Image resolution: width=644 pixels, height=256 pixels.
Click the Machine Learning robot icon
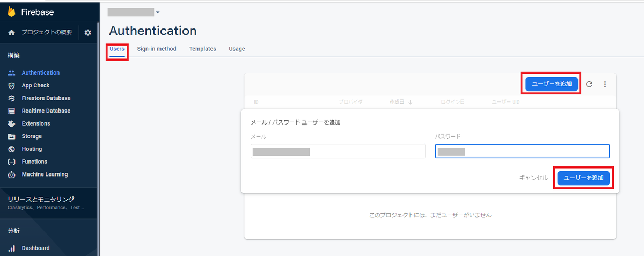[11, 174]
